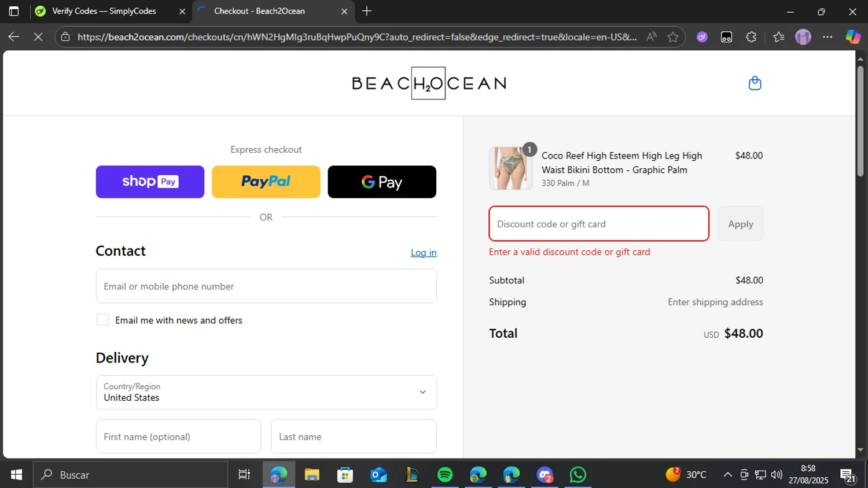This screenshot has height=488, width=868.
Task: Click the Total $48.00 amount
Action: tap(744, 334)
